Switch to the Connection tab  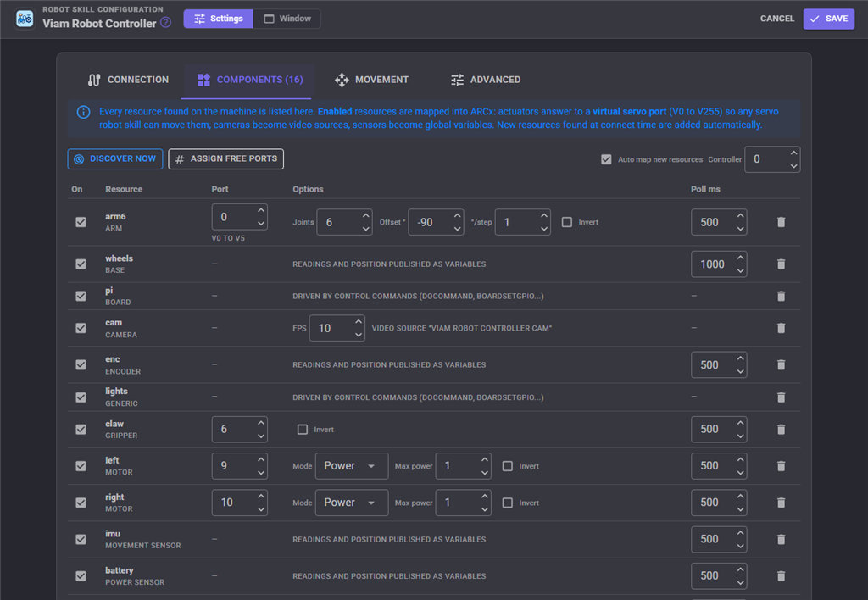(128, 80)
